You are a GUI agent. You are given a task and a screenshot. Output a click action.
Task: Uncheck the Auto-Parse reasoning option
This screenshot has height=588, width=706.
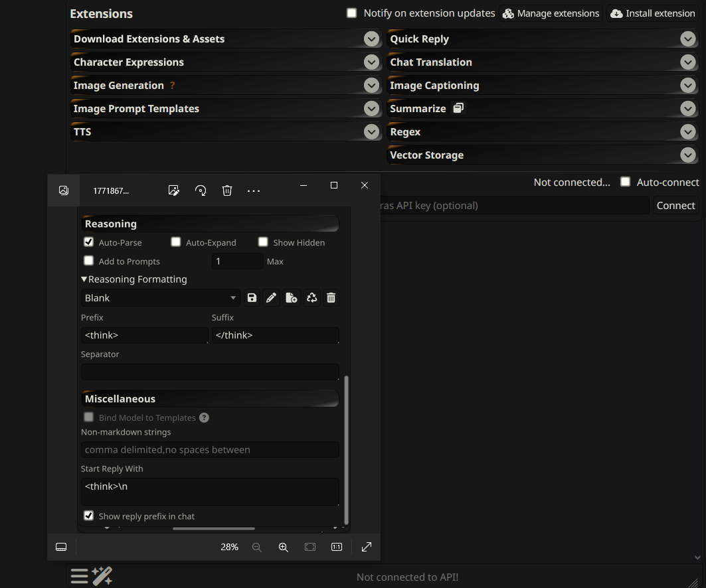pyautogui.click(x=89, y=242)
